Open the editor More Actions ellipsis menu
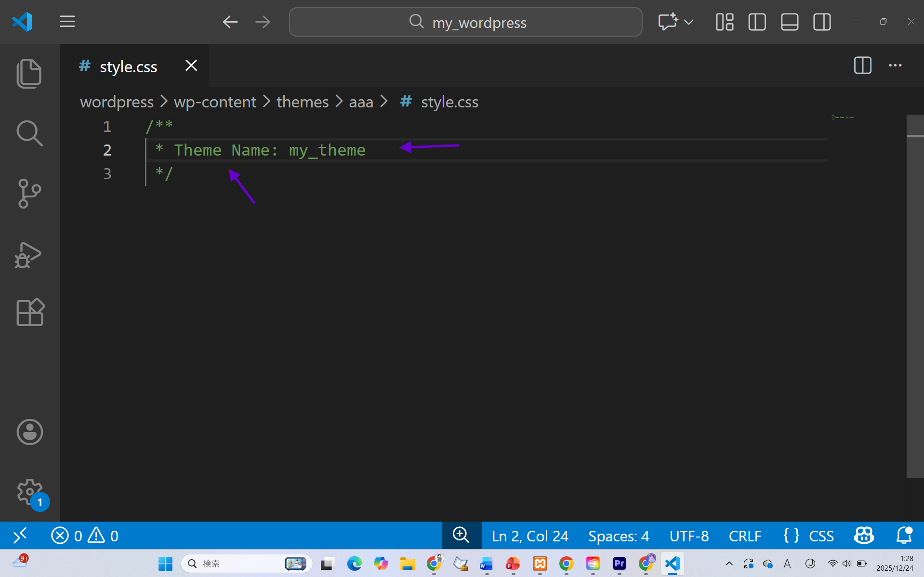 [x=895, y=66]
